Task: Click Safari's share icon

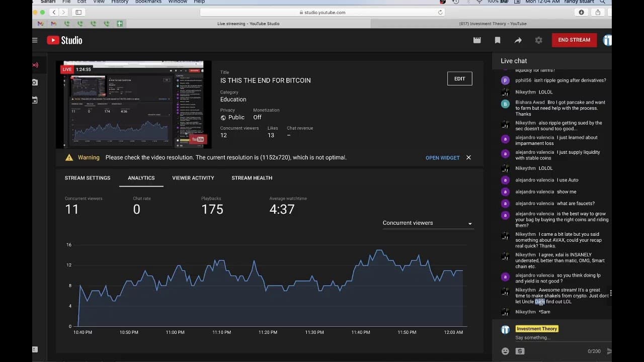Action: [598, 12]
